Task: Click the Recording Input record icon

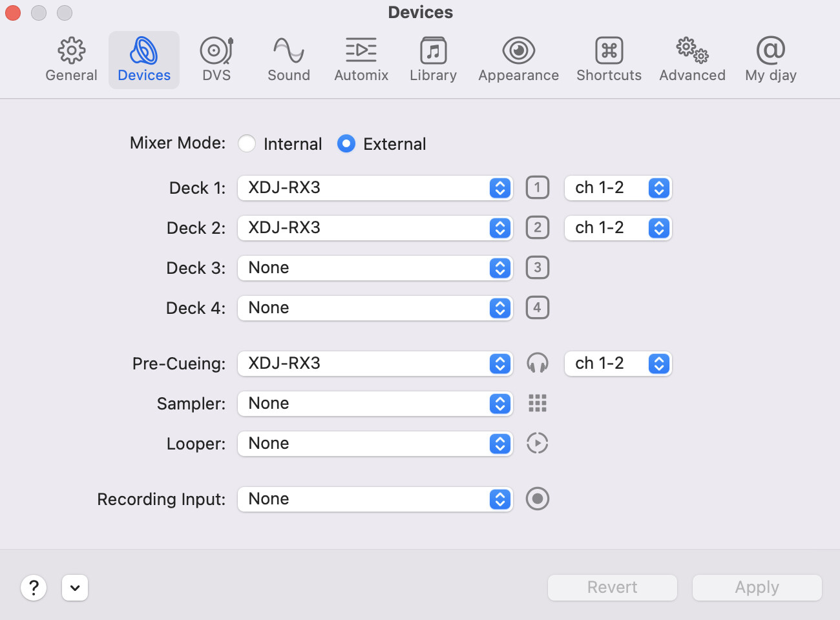Action: click(x=538, y=499)
